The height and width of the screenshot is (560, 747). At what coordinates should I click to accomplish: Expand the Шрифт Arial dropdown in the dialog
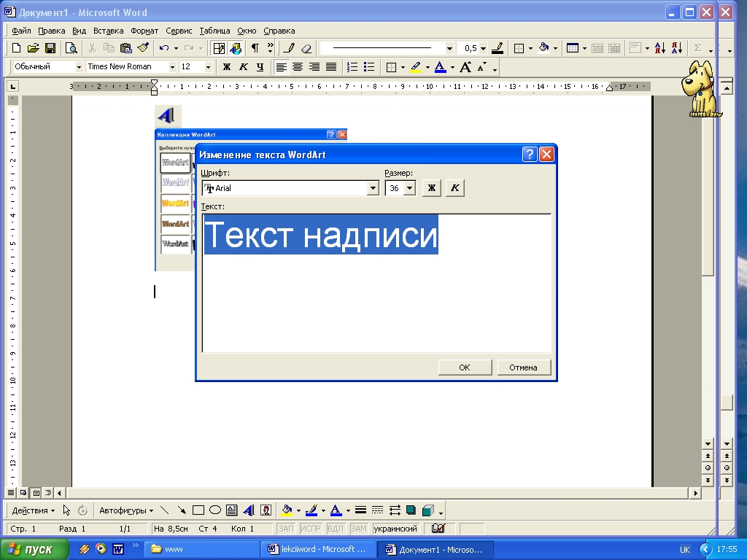tap(373, 188)
